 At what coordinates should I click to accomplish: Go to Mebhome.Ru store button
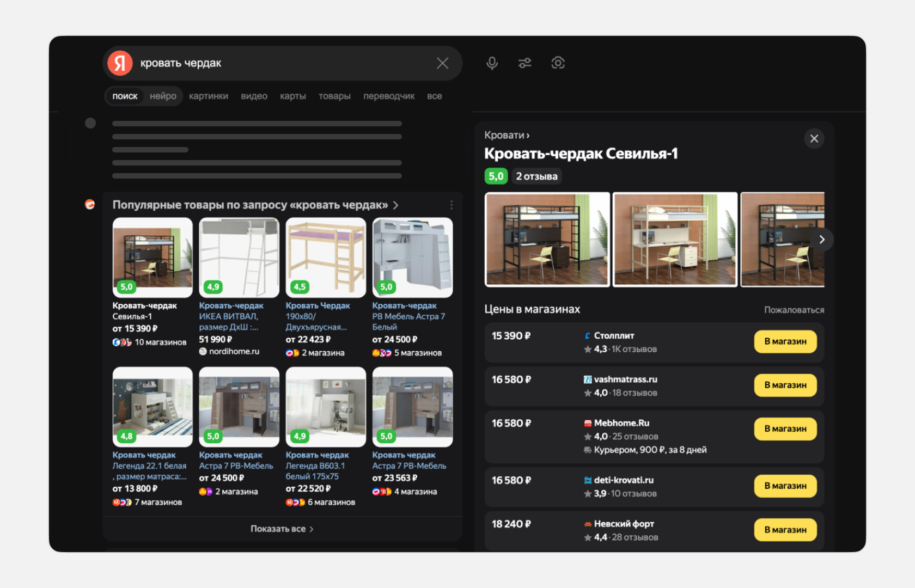click(785, 429)
